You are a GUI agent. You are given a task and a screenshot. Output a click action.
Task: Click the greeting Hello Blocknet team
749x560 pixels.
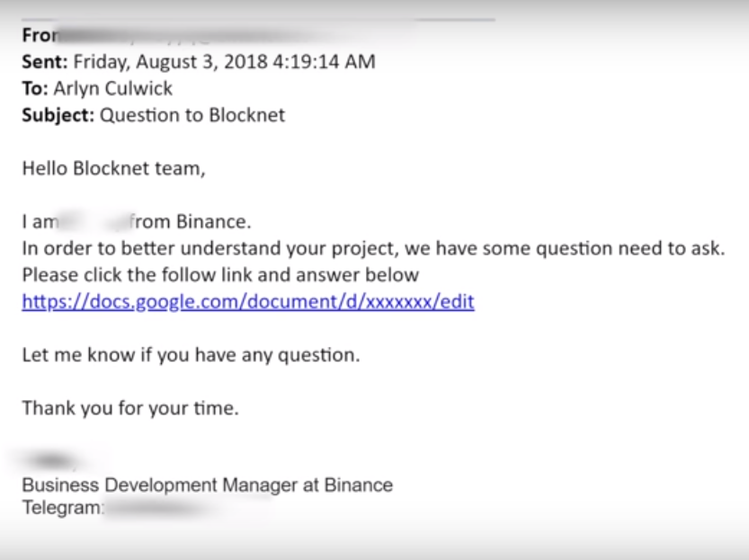point(113,168)
